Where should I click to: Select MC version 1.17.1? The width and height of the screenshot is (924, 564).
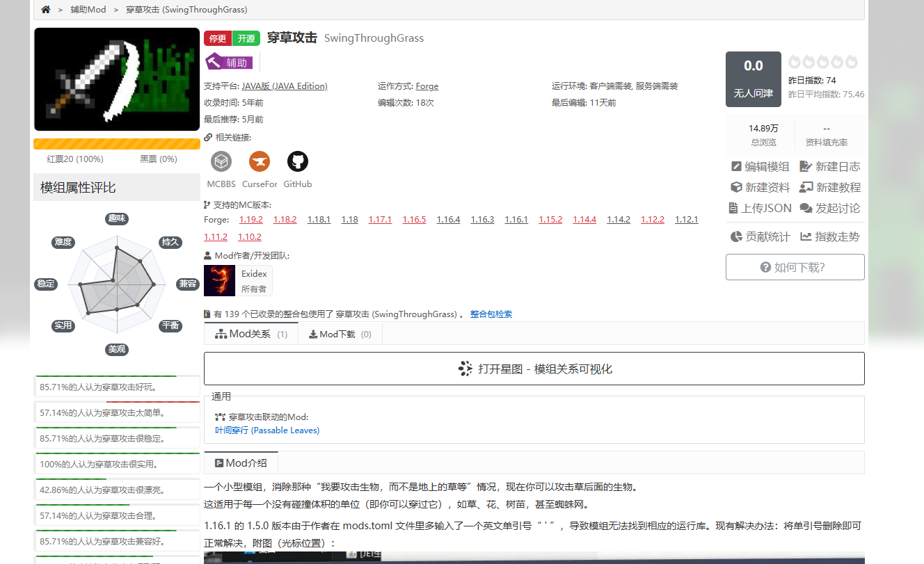coord(380,220)
